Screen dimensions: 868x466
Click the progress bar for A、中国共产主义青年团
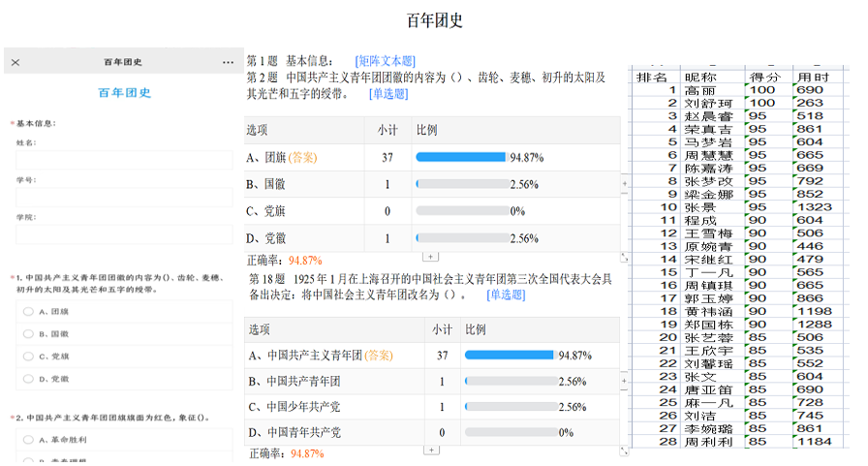[511, 355]
